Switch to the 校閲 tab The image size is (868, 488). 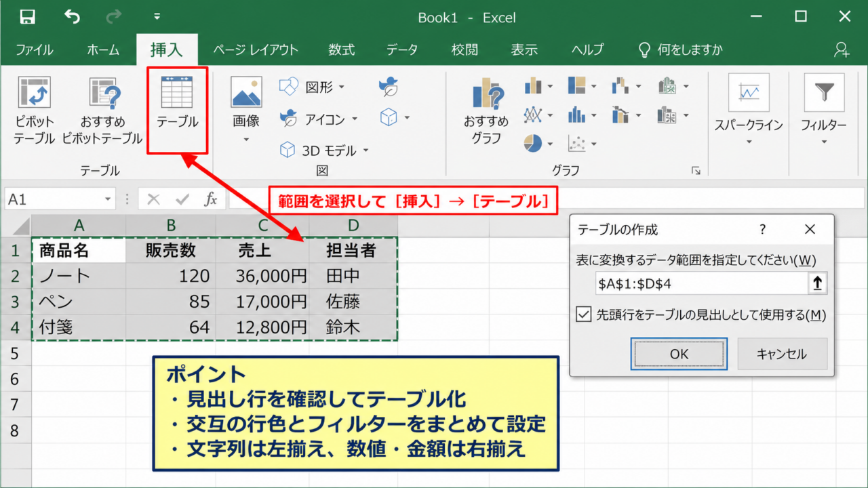[x=465, y=49]
